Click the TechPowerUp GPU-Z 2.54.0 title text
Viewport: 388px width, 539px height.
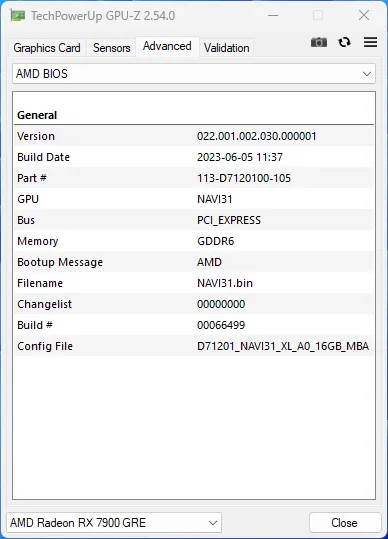[x=103, y=16]
